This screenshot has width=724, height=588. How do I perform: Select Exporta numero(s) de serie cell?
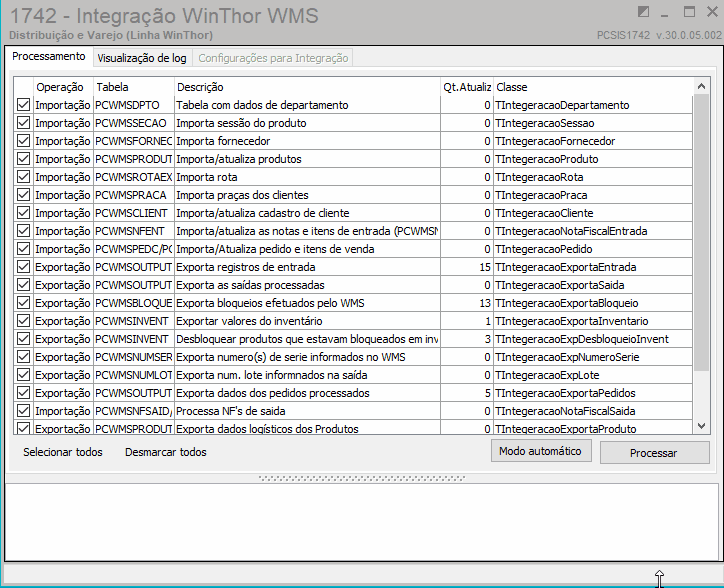(307, 357)
